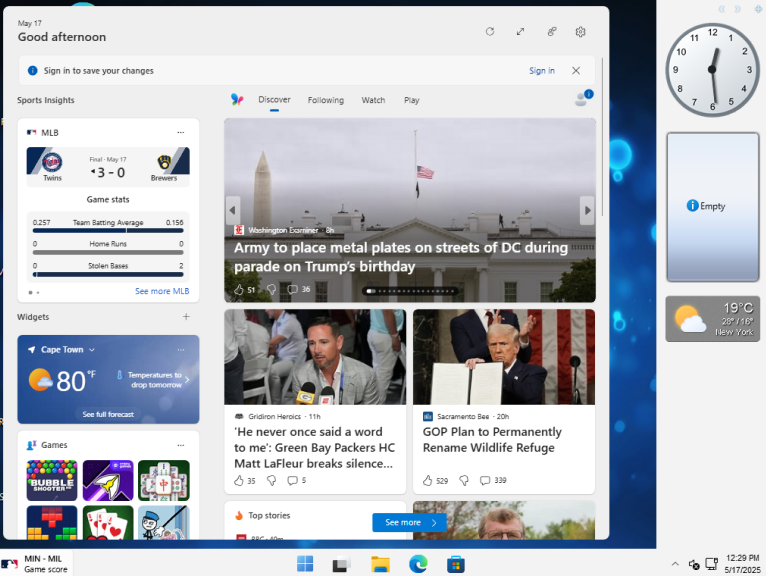Open the analog clock desktop gadget
The width and height of the screenshot is (766, 576).
[x=712, y=70]
